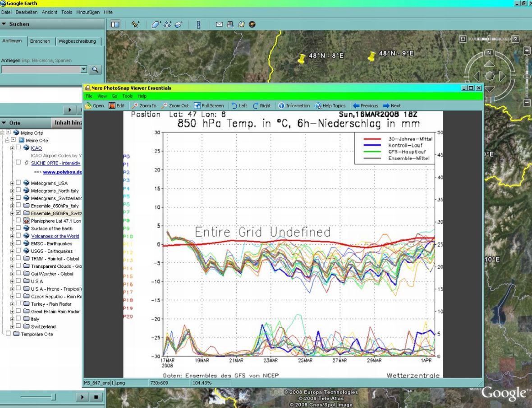Screen dimensions: 532x408
Task: Uncheck the Ensemble_850hPa_Switzerland layer
Action: coord(18,213)
